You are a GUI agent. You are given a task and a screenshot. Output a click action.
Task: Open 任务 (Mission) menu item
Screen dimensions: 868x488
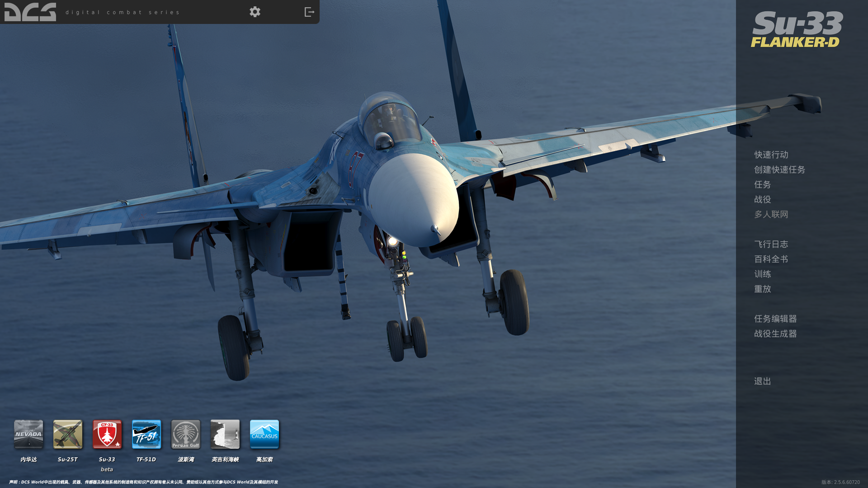coord(763,185)
